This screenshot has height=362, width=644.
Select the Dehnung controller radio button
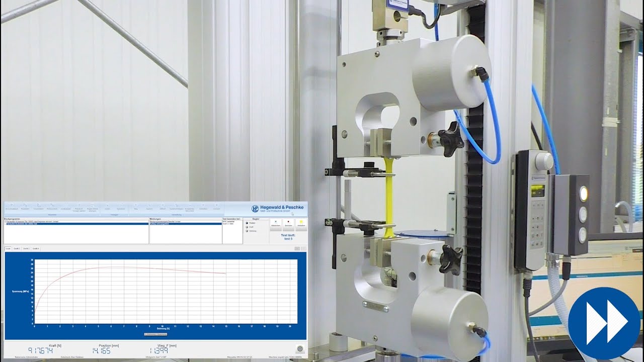tap(247, 231)
